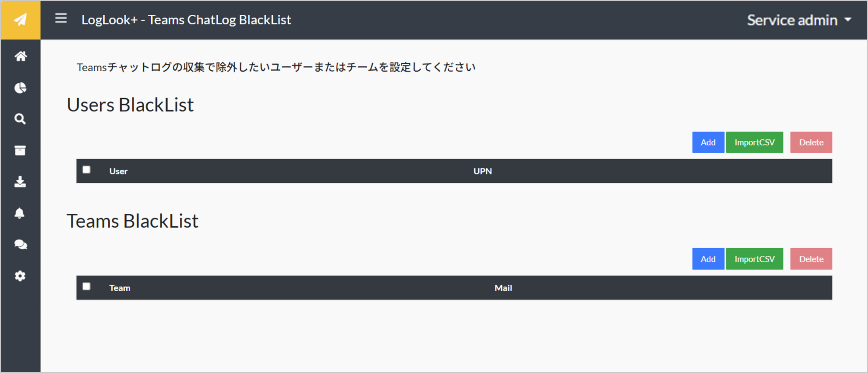Open the home icon in sidebar

point(21,56)
